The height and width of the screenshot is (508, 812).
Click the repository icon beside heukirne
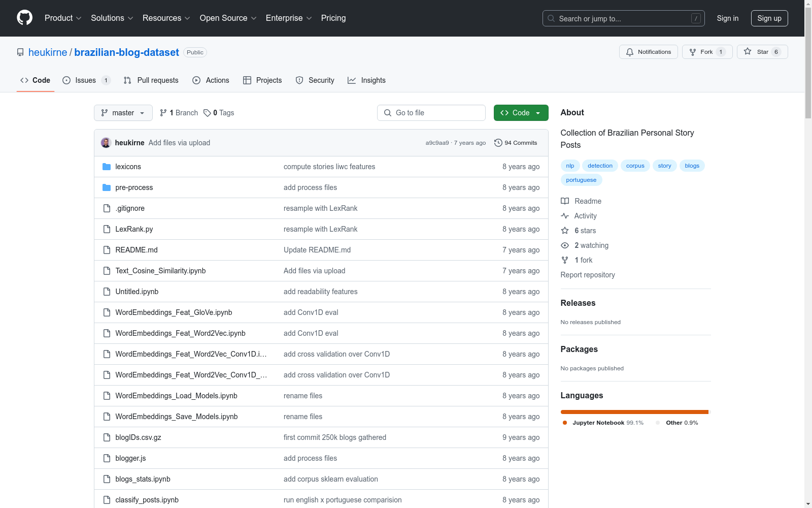(20, 52)
